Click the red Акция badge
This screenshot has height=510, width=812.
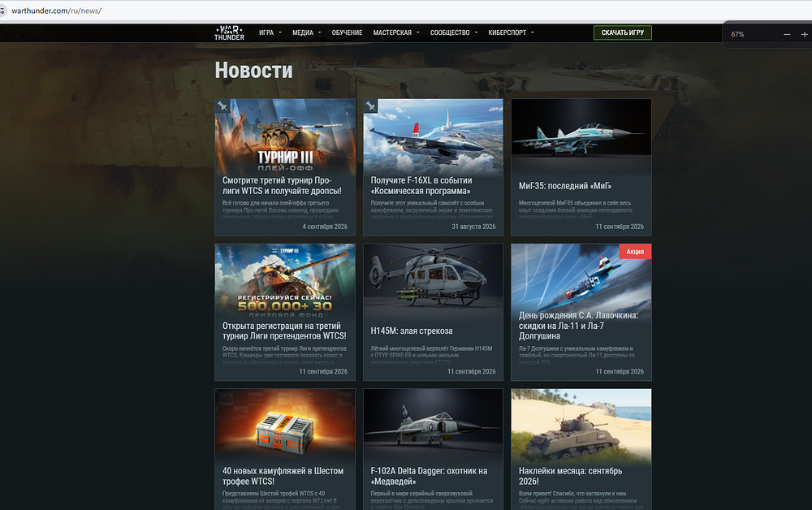point(635,252)
